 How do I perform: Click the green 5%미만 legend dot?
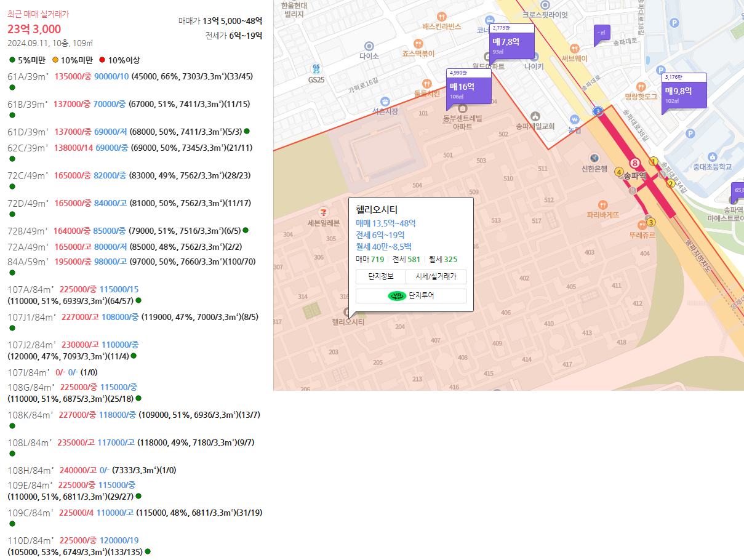[x=12, y=60]
